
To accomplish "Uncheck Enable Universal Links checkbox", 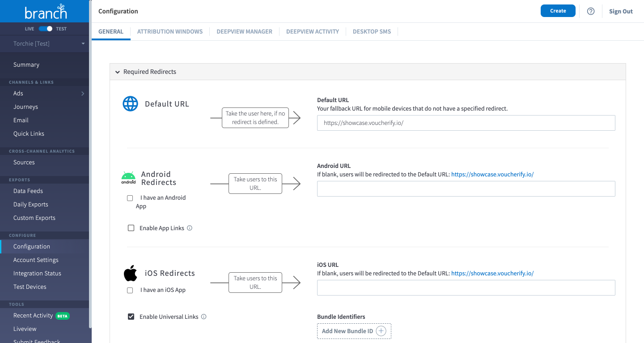I will click(131, 317).
